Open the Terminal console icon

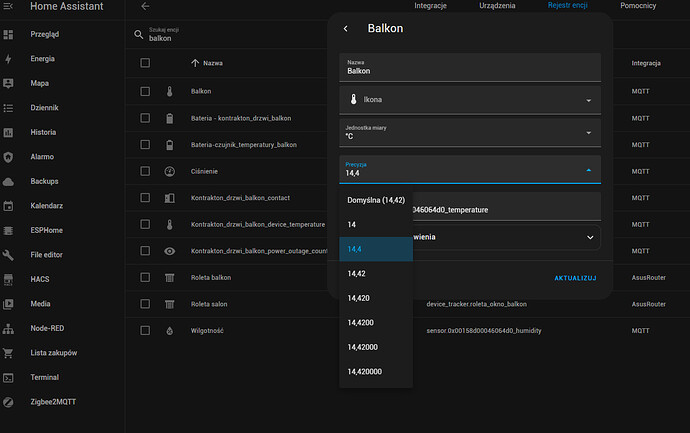pos(8,378)
